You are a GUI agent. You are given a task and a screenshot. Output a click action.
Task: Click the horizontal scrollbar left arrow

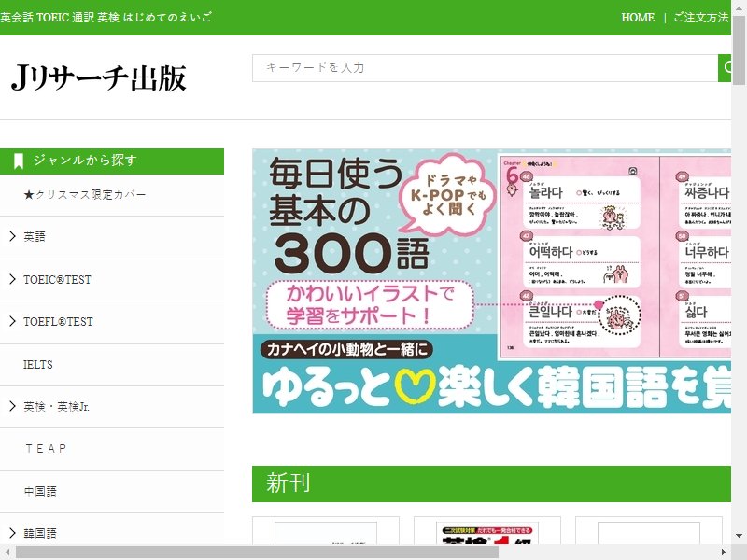(7, 553)
